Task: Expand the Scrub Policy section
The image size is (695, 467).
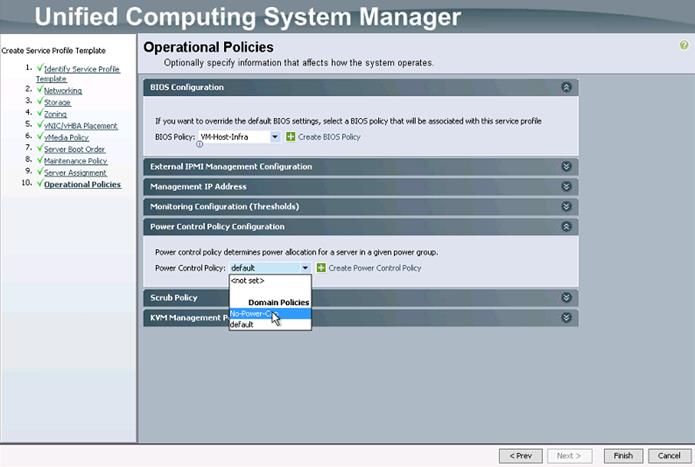Action: 566,298
